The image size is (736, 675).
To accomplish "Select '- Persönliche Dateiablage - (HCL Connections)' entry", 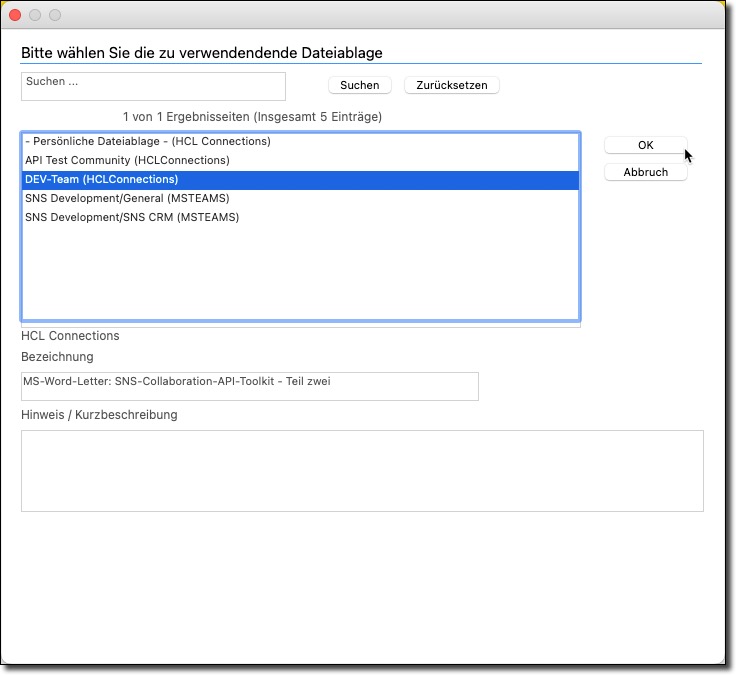I will point(300,141).
